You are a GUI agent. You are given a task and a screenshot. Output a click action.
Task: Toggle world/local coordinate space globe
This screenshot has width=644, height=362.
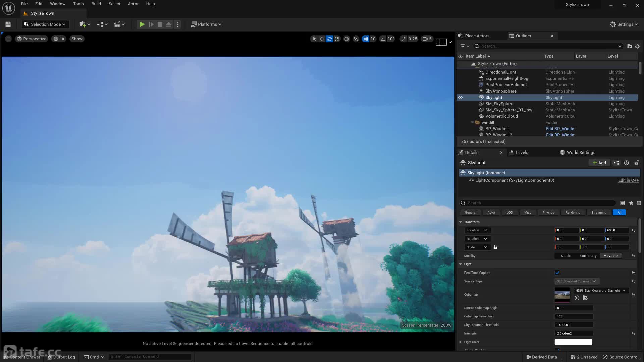(x=346, y=39)
